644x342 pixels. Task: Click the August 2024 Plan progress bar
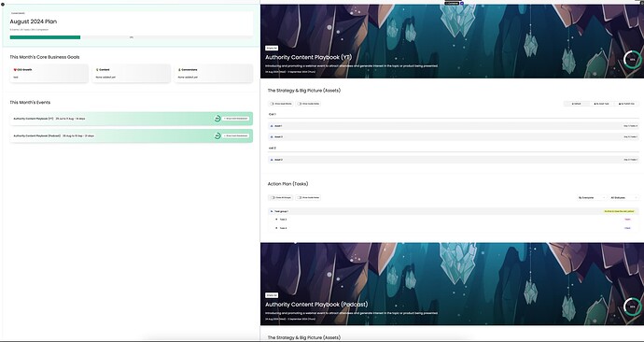pyautogui.click(x=131, y=37)
